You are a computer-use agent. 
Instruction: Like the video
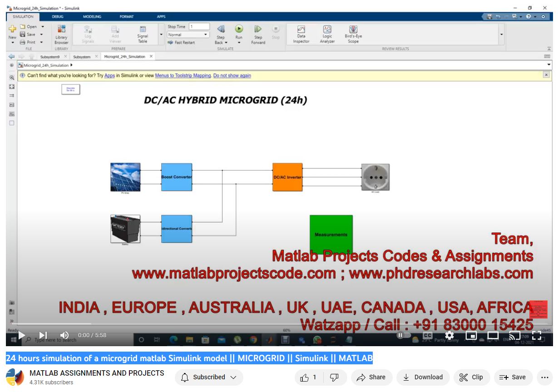pos(308,377)
